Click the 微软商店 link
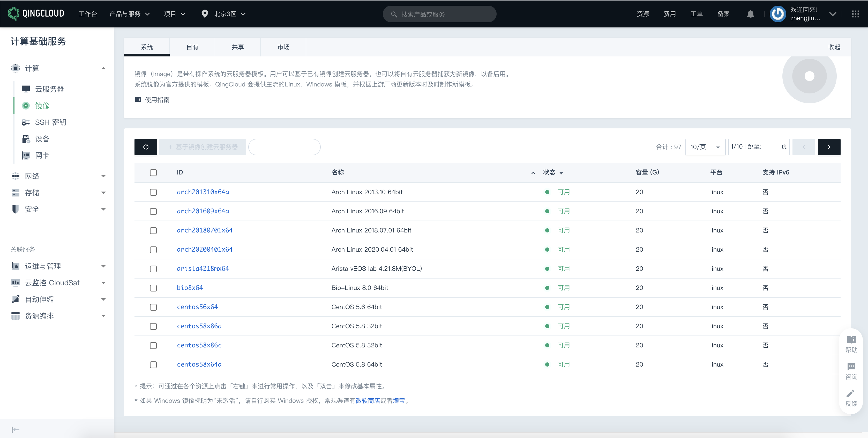The width and height of the screenshot is (868, 438). click(x=368, y=400)
